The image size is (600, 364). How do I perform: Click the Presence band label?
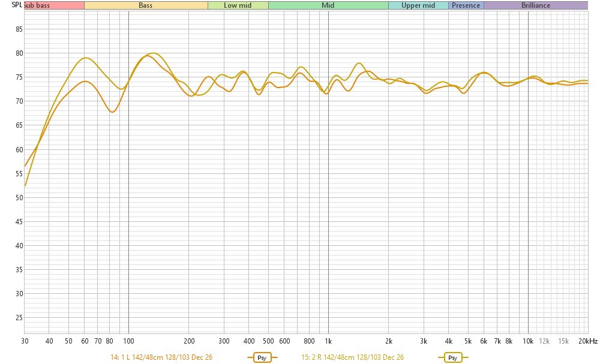466,5
